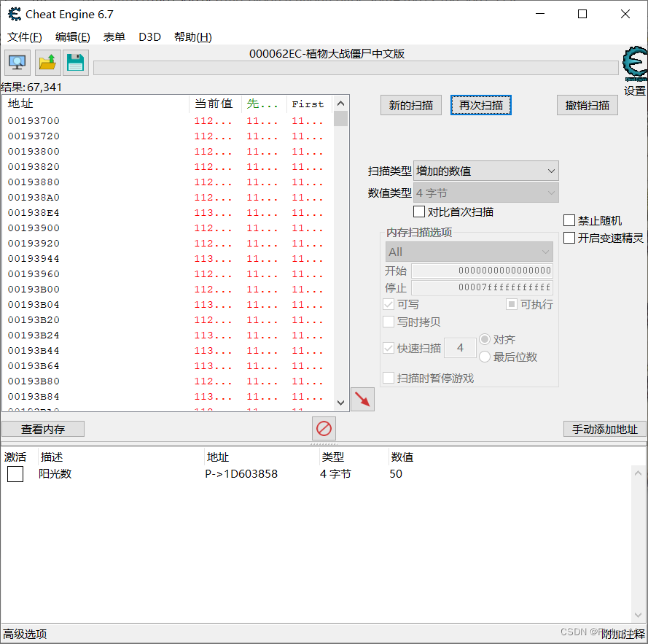Viewport: 648px width, 644px height.
Task: Open the 编辑(E) menu
Action: (x=73, y=36)
